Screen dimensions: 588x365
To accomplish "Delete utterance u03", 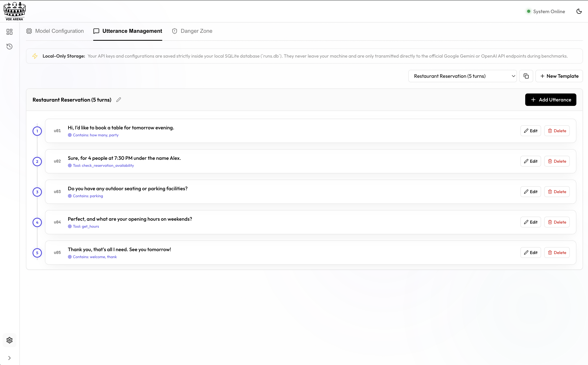I will (x=557, y=192).
